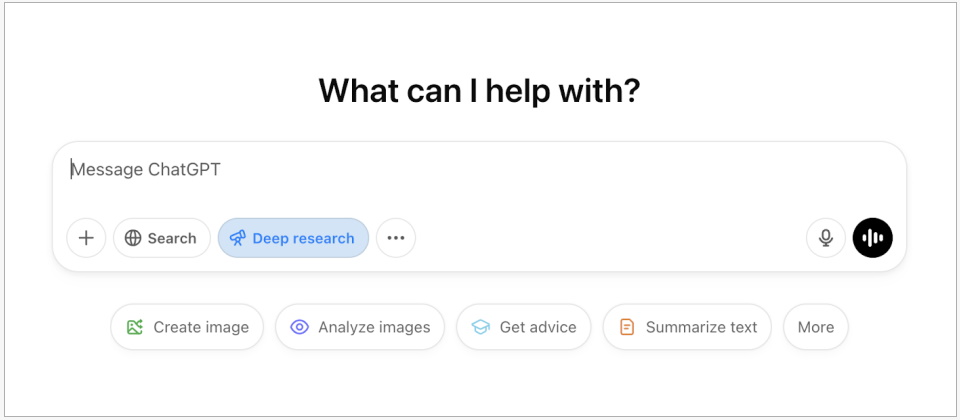960x420 pixels.
Task: Expand the three-dot tools menu
Action: [396, 238]
